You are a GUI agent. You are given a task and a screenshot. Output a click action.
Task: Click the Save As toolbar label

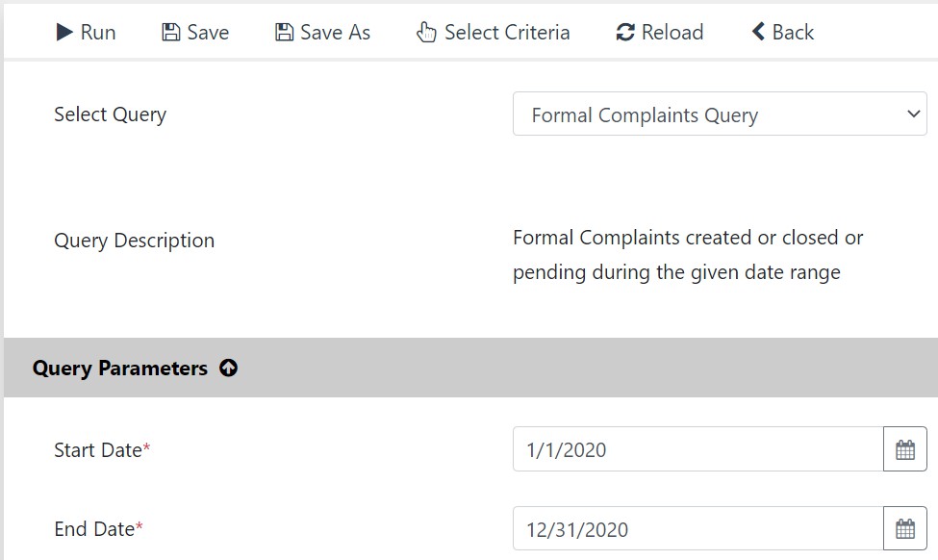tap(335, 32)
